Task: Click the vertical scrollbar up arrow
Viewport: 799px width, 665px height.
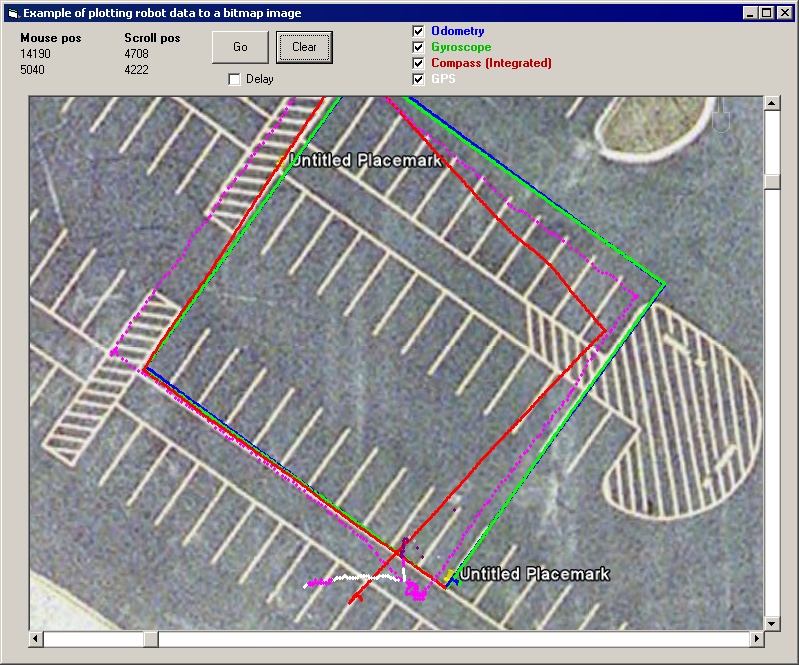Action: click(x=772, y=104)
